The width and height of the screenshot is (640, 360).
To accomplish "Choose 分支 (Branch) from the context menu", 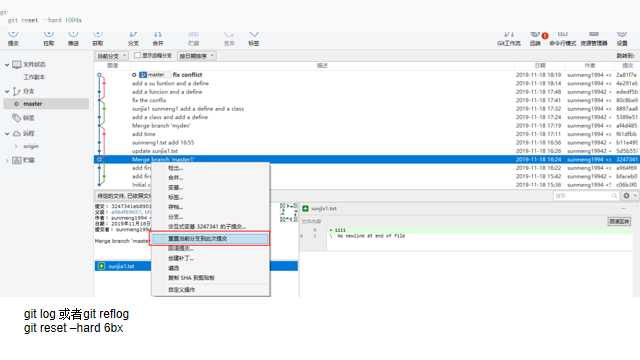I will click(210, 217).
